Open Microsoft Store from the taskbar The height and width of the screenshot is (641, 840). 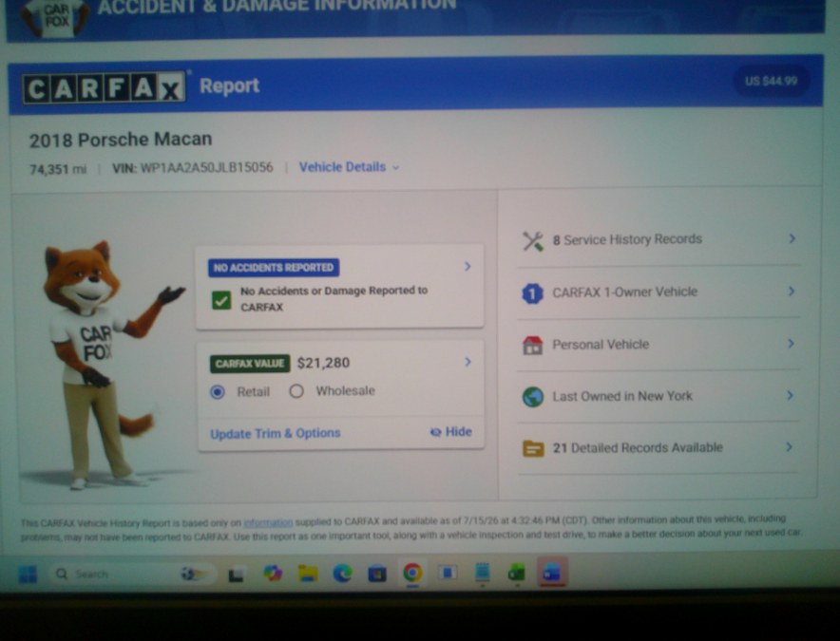(377, 575)
